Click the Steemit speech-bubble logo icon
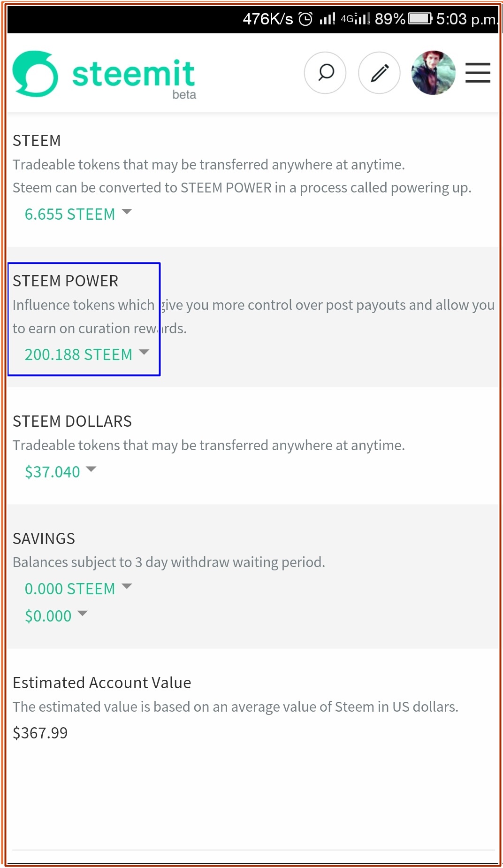This screenshot has width=503, height=868. coord(35,74)
